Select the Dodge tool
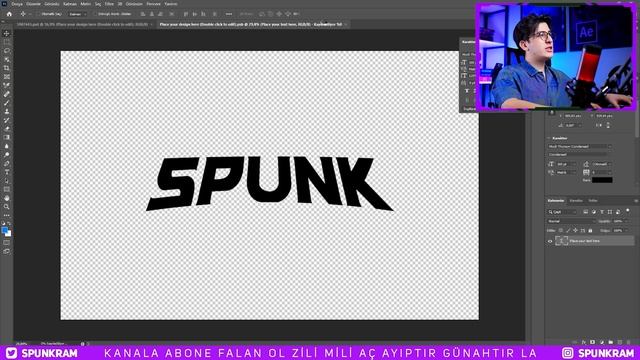The height and width of the screenshot is (360, 640). (x=7, y=155)
